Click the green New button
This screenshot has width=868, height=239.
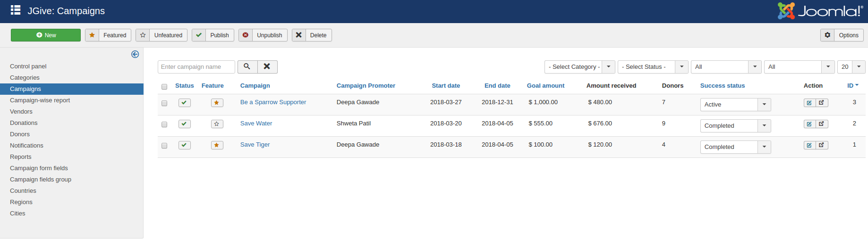[x=46, y=35]
